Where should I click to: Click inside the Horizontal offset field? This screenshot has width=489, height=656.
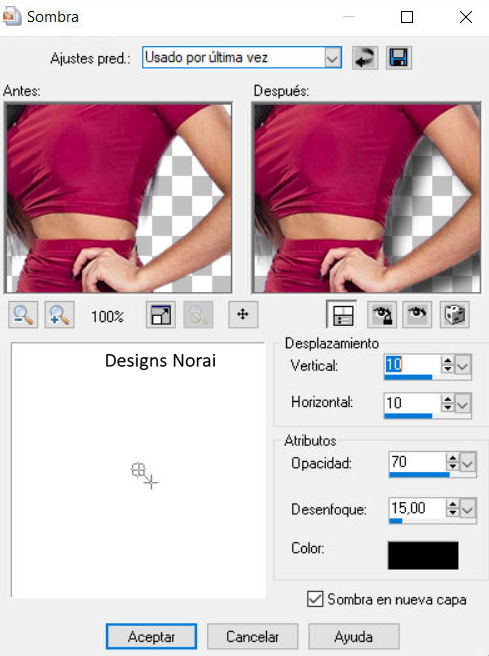pos(412,403)
